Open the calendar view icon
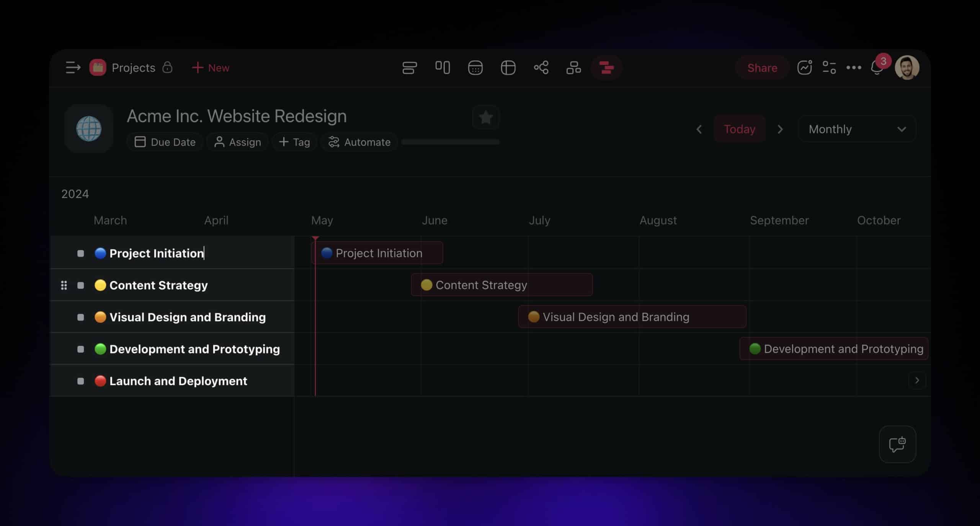This screenshot has width=980, height=526. [x=475, y=68]
